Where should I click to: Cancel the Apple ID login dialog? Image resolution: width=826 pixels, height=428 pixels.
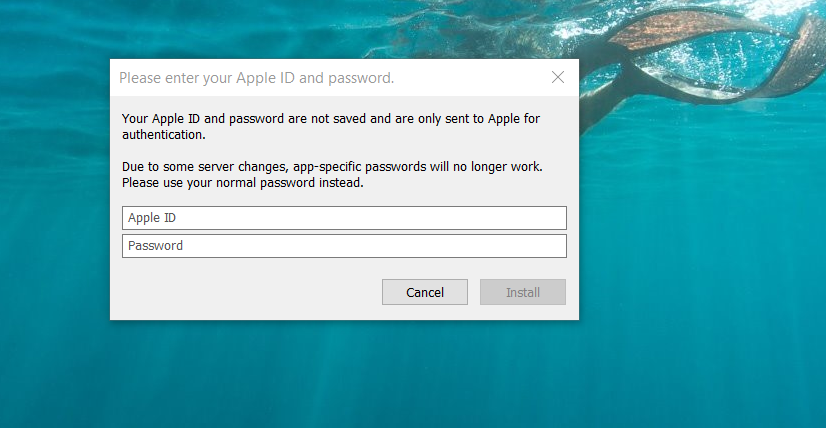(425, 292)
